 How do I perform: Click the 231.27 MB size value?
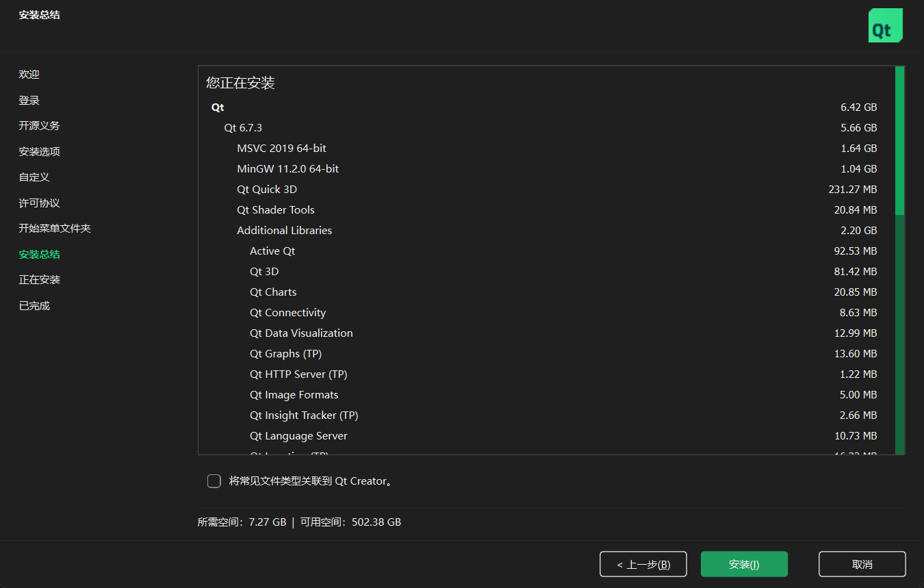pos(853,190)
